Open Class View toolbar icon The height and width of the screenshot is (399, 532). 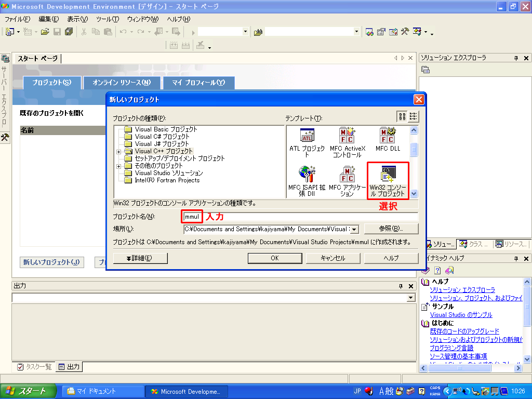(417, 32)
